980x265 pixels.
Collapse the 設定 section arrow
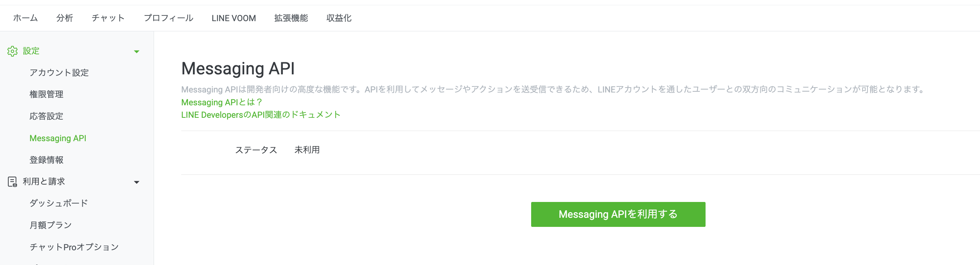[137, 52]
